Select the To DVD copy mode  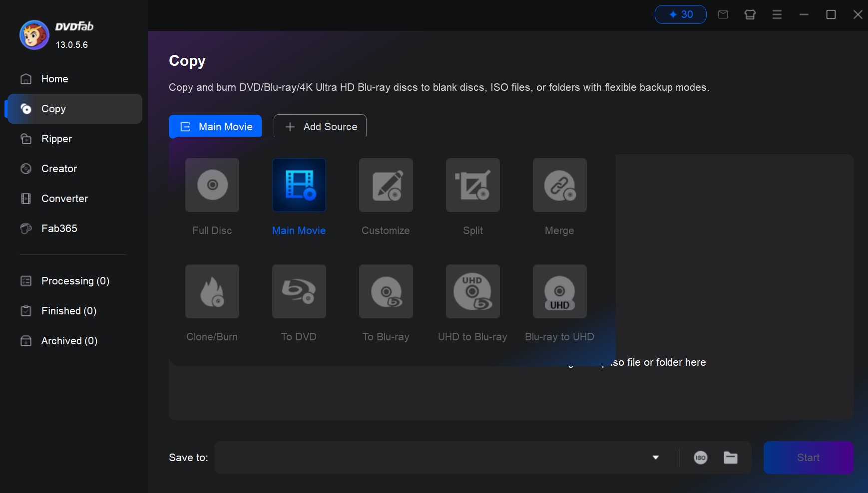pos(299,303)
